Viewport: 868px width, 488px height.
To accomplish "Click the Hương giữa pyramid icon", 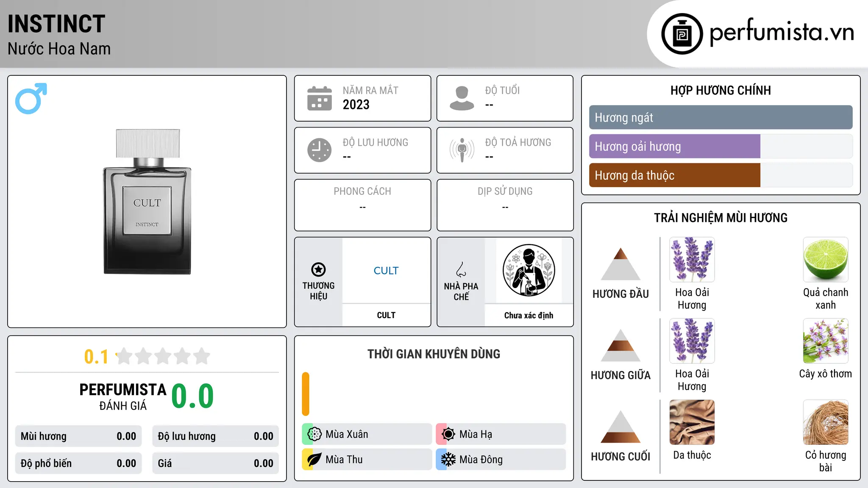I will tap(620, 345).
